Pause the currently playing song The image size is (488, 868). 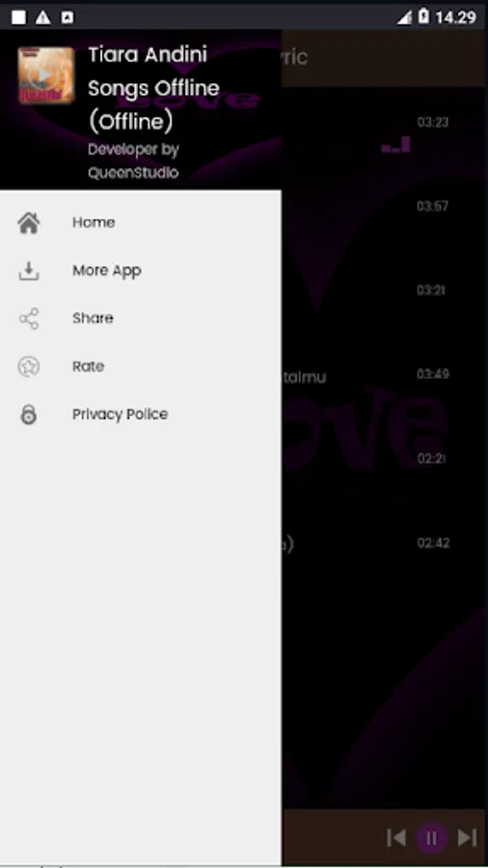432,837
